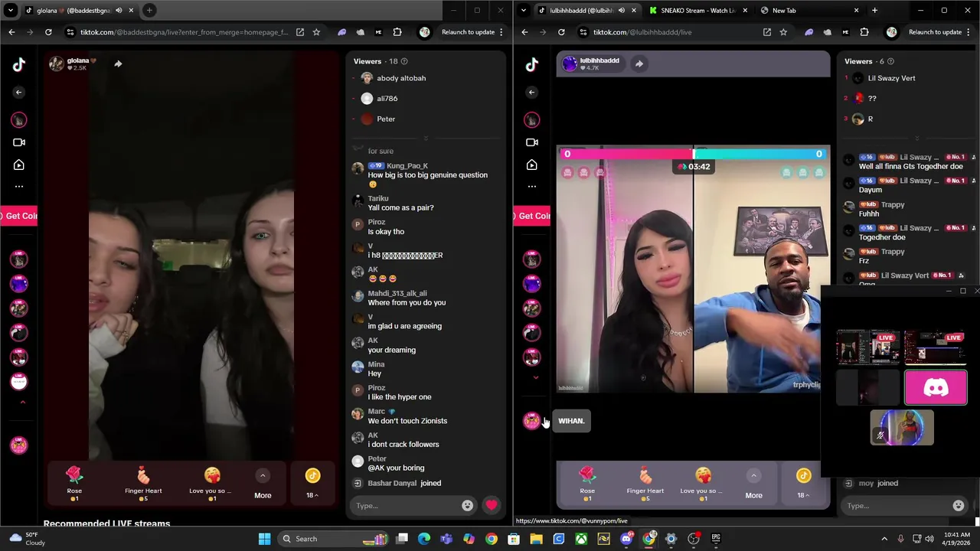Open tab search dropdown in left browser
This screenshot has height=551, width=980.
11,11
